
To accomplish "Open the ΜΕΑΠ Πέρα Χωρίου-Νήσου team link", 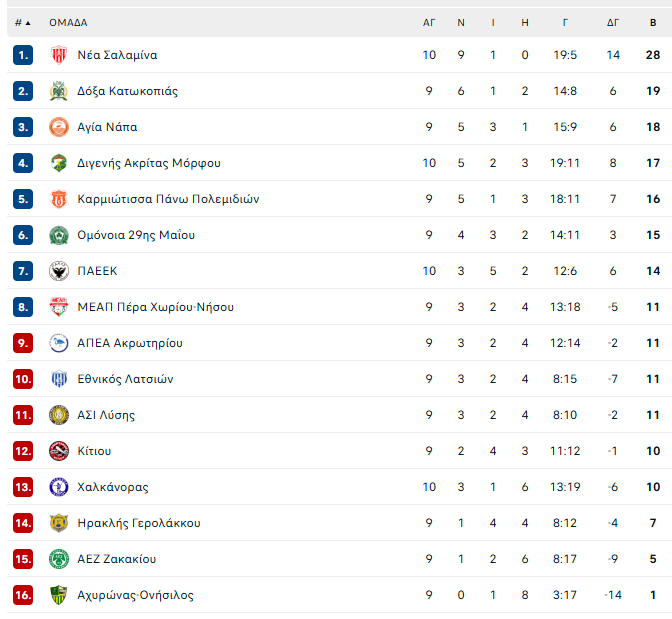I will point(155,307).
